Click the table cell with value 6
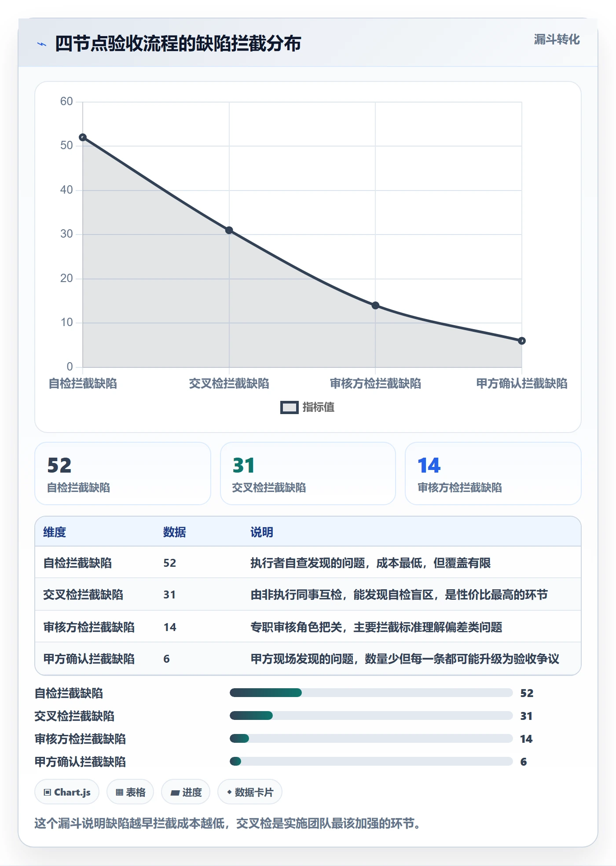 [166, 659]
